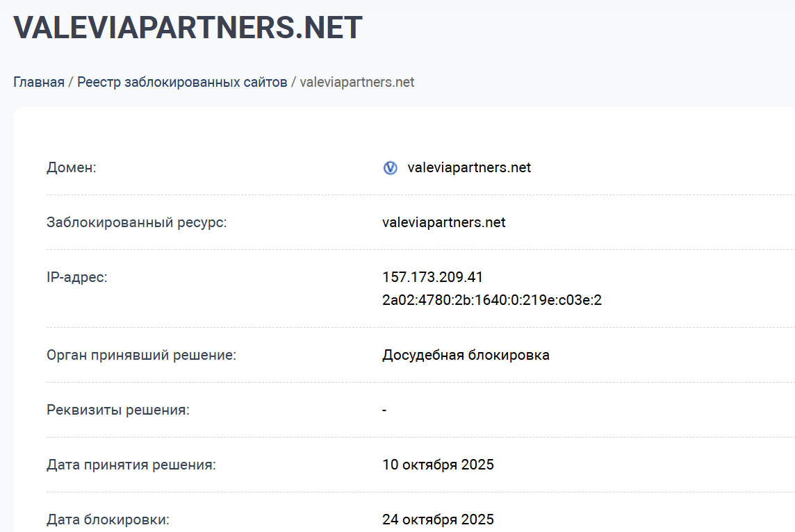Click the domain name next to the V icon

(469, 167)
